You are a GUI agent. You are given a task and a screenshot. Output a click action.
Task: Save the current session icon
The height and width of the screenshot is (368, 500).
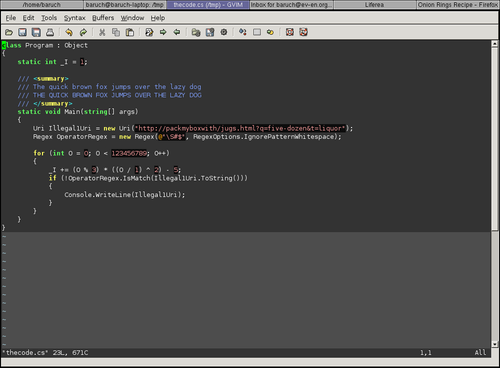[210, 32]
